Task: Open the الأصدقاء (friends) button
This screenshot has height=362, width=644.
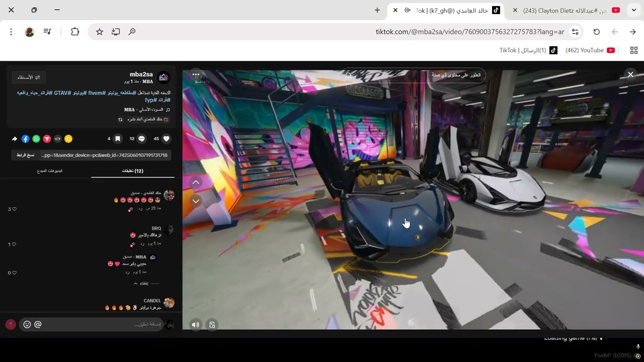Action: [x=29, y=77]
